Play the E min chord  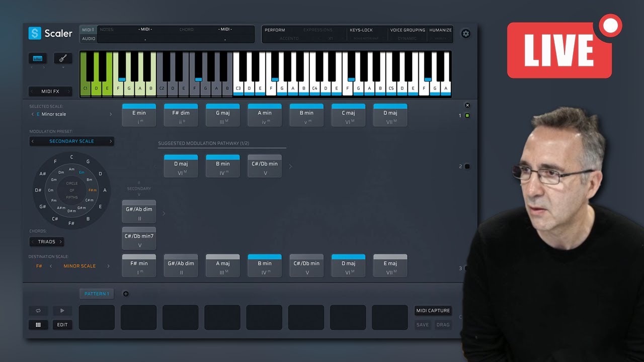coord(139,115)
